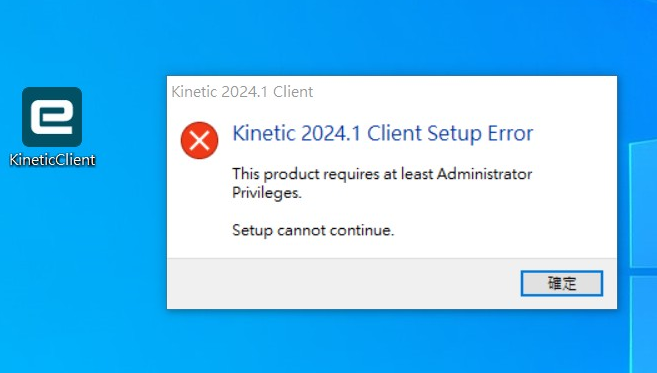
Task: Click the KineticClient label under the icon
Action: (52, 160)
